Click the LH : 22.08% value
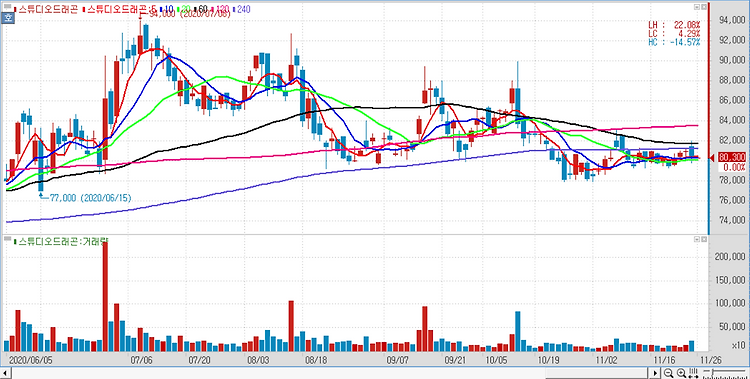This screenshot has width=750, height=379. [674, 25]
